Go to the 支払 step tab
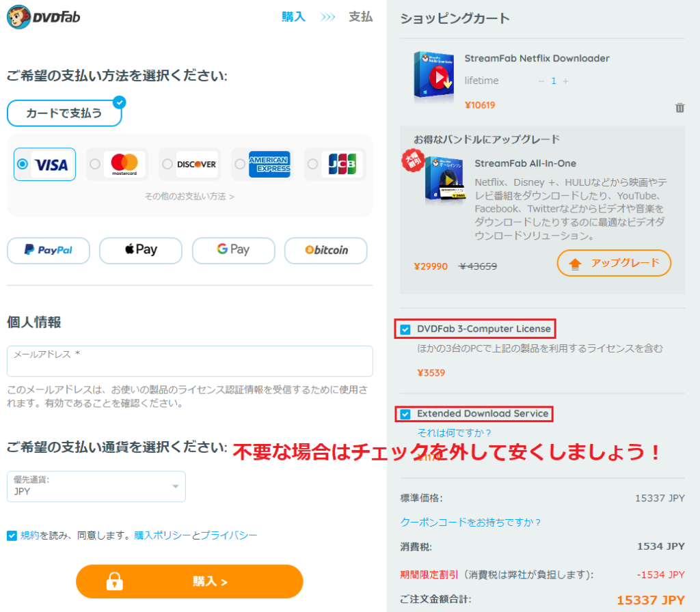This screenshot has height=612, width=700. tap(360, 17)
